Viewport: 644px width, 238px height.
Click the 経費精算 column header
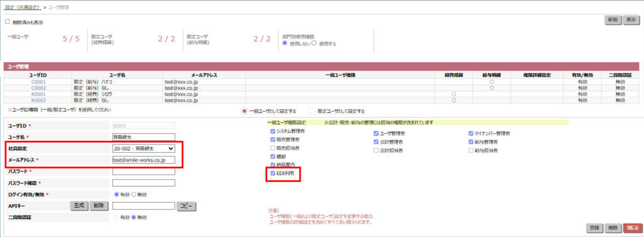pyautogui.click(x=454, y=75)
